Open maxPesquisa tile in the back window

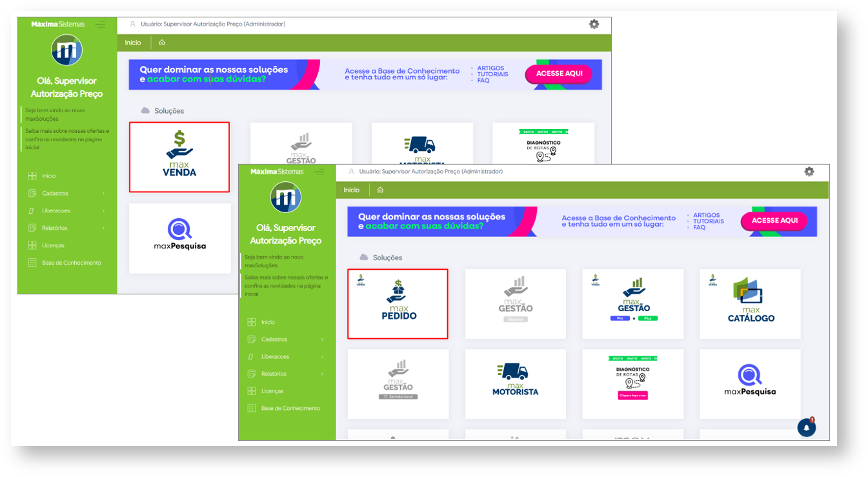point(179,238)
